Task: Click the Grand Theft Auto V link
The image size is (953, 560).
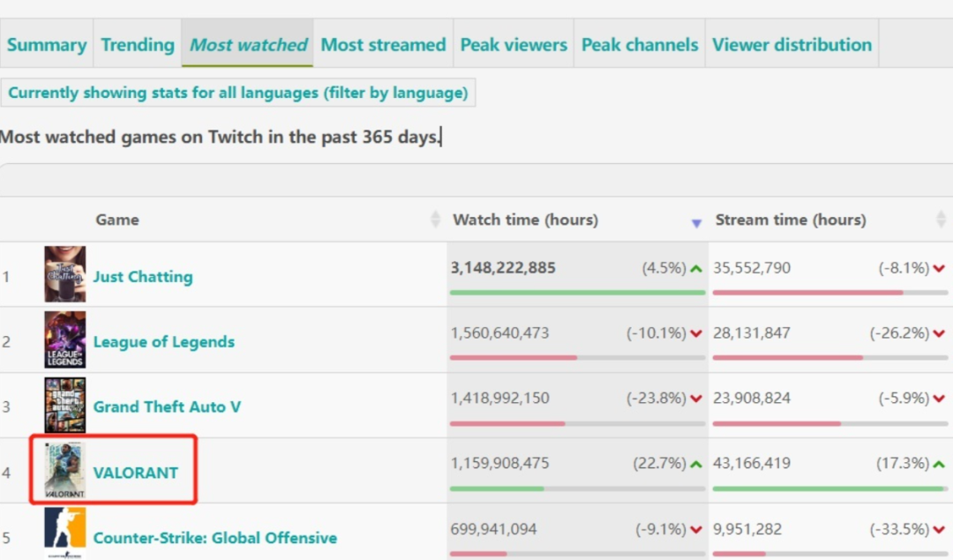Action: pyautogui.click(x=167, y=407)
